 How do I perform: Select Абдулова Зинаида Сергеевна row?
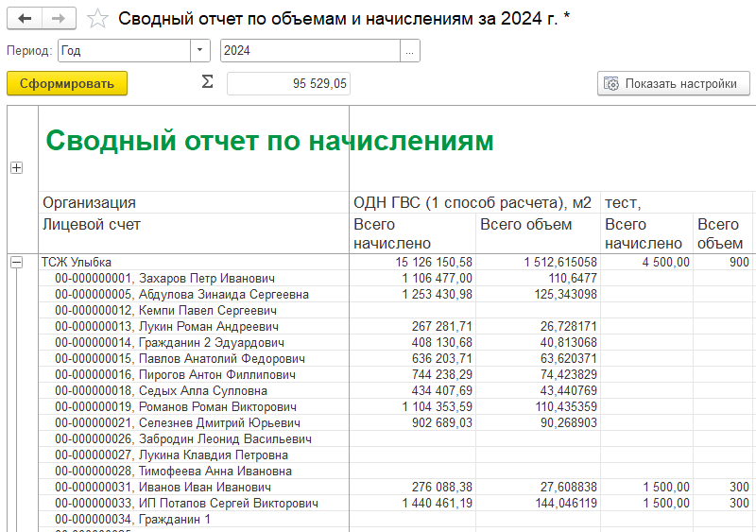(194, 294)
